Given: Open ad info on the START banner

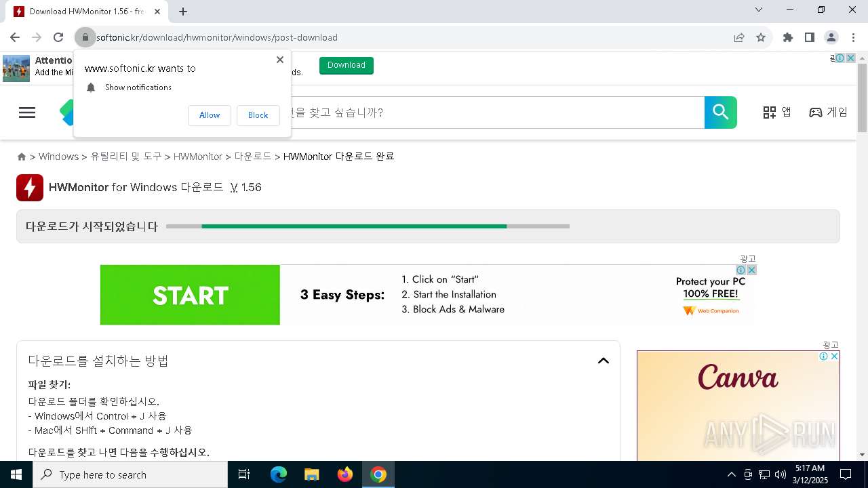Looking at the screenshot, I should [x=741, y=270].
